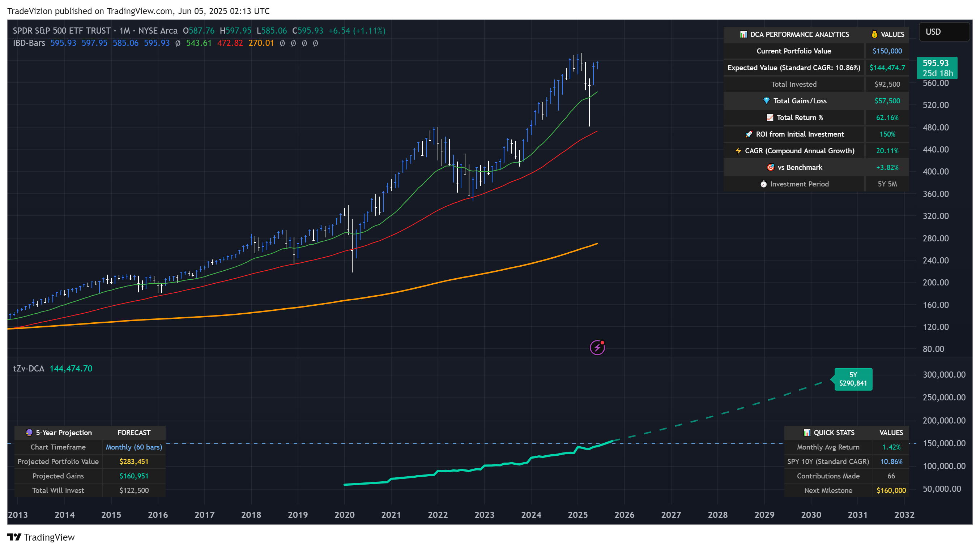Click the green 543.61 moving average value
The width and height of the screenshot is (980, 550).
pyautogui.click(x=199, y=43)
